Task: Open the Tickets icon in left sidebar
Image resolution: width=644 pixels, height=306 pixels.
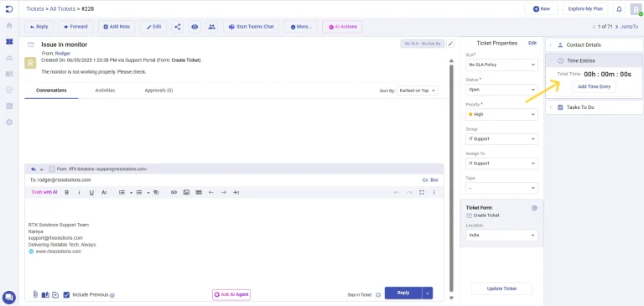Action: [x=9, y=41]
